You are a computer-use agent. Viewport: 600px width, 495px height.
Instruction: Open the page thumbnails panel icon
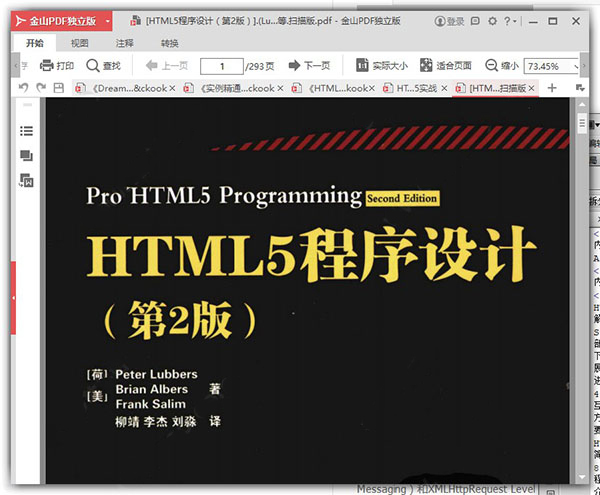pos(26,156)
